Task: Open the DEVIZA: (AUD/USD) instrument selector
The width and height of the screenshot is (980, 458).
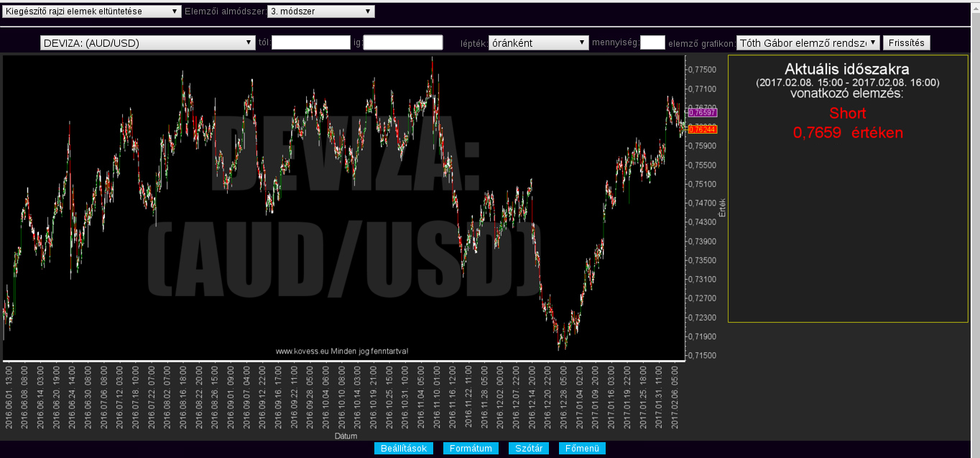Action: click(x=148, y=43)
